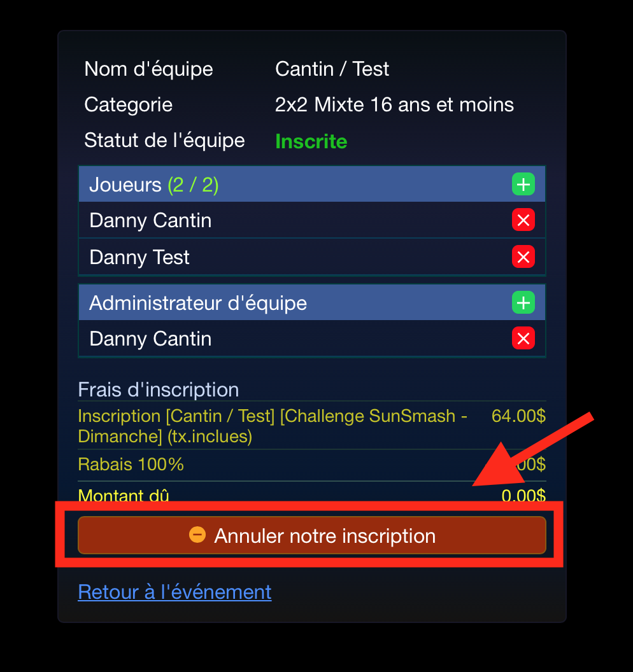Remove Danny Cantin as team administrator

point(523,338)
